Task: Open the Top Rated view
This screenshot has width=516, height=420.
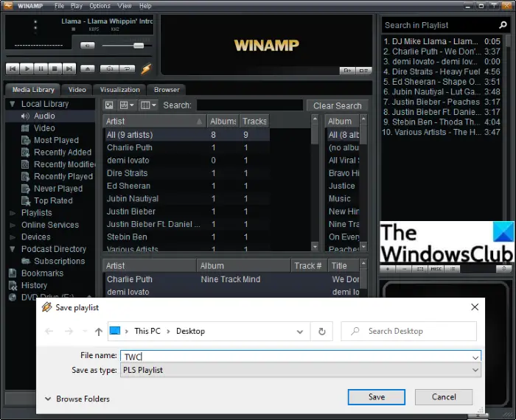Action: point(53,200)
